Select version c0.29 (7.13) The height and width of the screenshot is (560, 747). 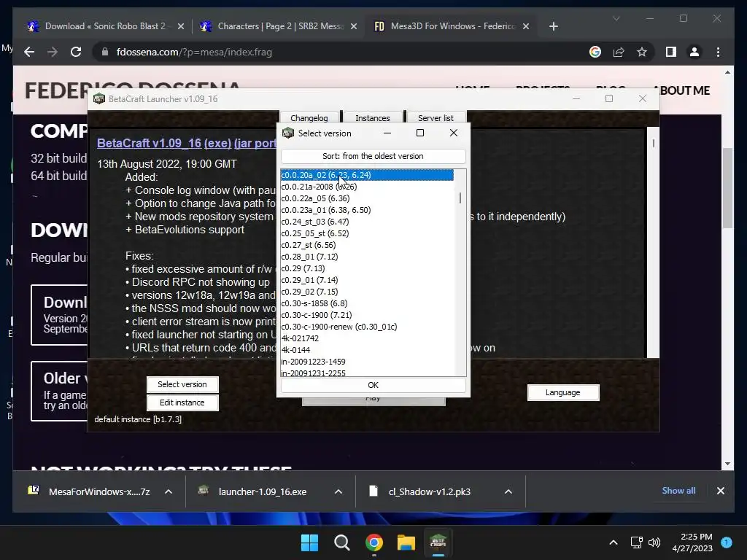click(367, 268)
